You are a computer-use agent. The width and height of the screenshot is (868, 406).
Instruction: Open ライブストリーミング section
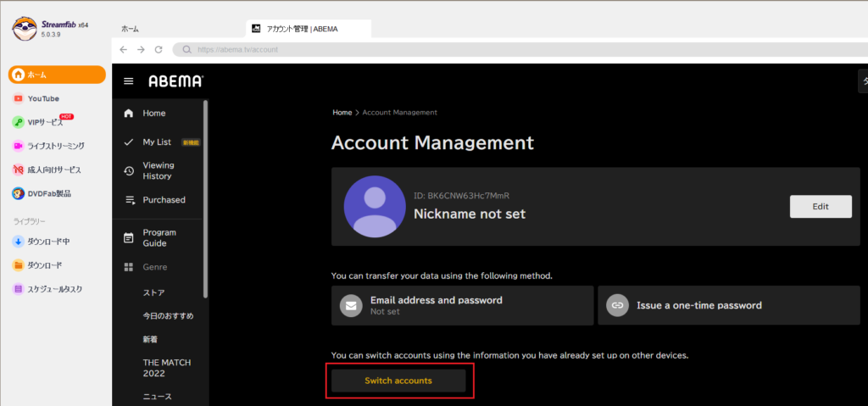[x=55, y=146]
